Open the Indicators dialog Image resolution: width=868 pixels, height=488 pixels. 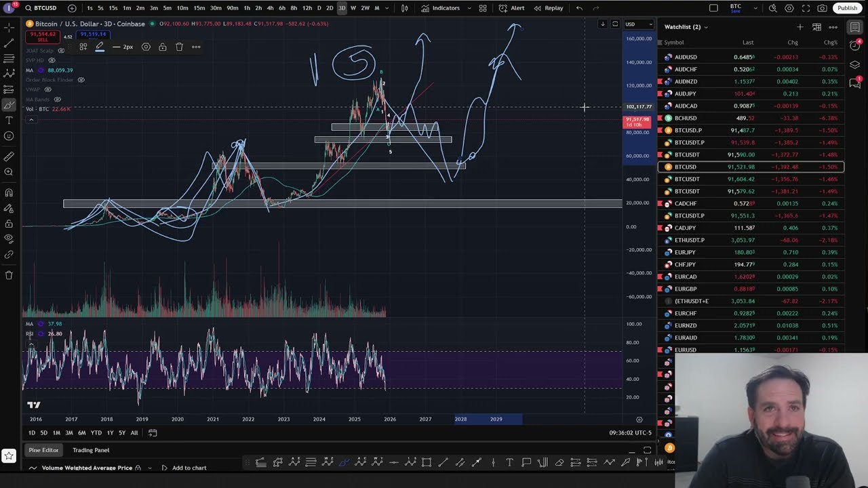point(440,8)
